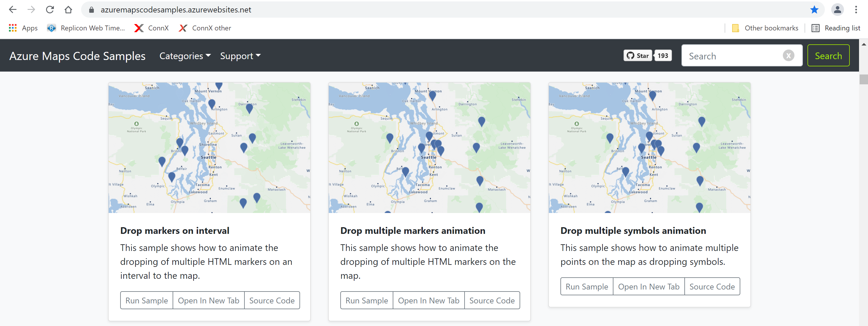The height and width of the screenshot is (326, 868).
Task: Open Drop multiple markers animation map thumbnail
Action: (429, 148)
